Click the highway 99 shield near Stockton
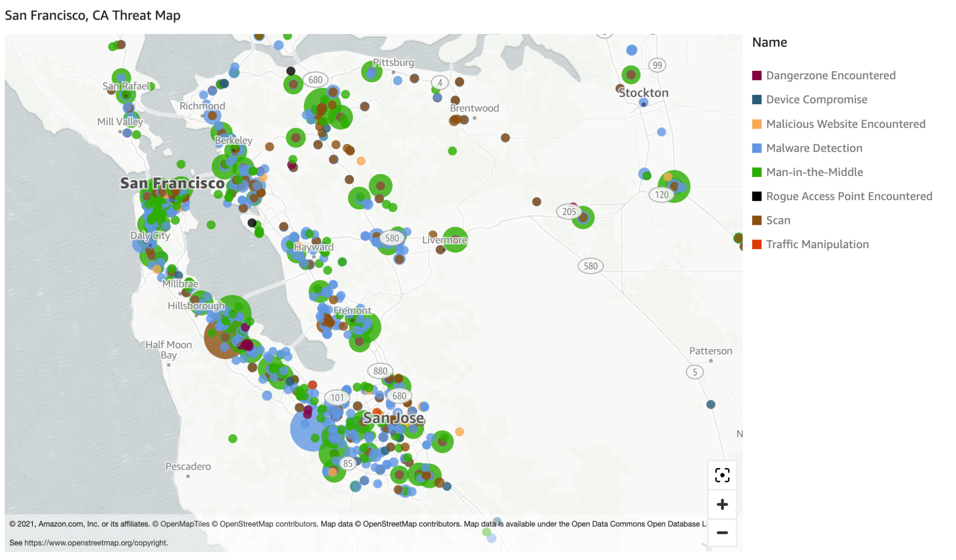The height and width of the screenshot is (560, 956). pos(657,65)
